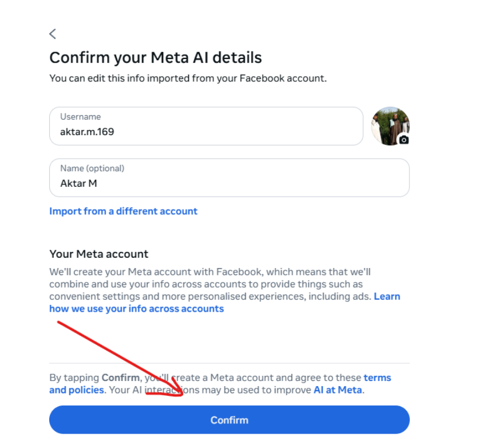This screenshot has height=448, width=482.
Task: Follow the "AI at Meta" link
Action: [338, 390]
